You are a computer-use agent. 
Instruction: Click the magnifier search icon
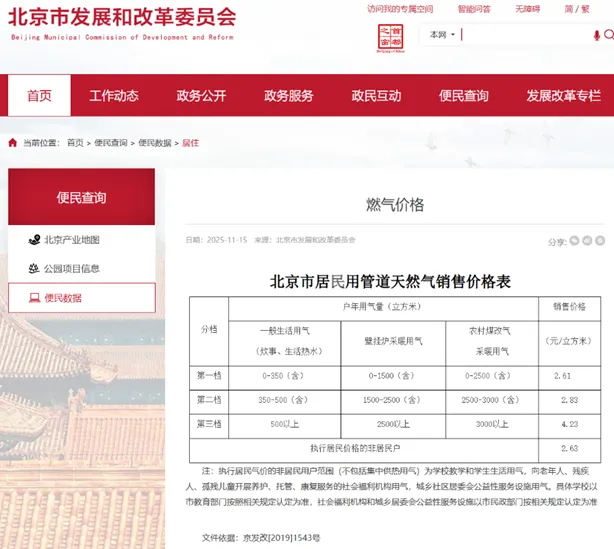(609, 35)
